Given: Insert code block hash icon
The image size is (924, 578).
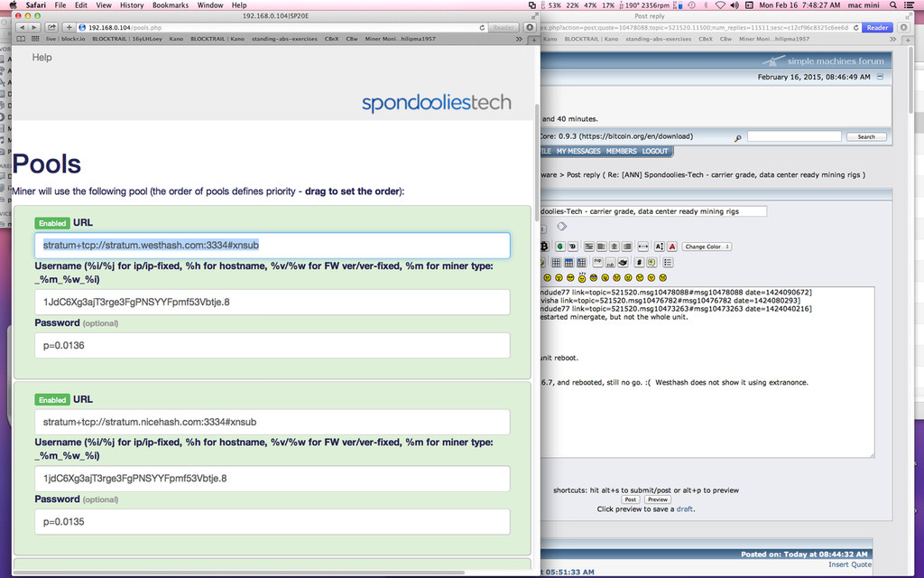Looking at the screenshot, I should (x=639, y=263).
